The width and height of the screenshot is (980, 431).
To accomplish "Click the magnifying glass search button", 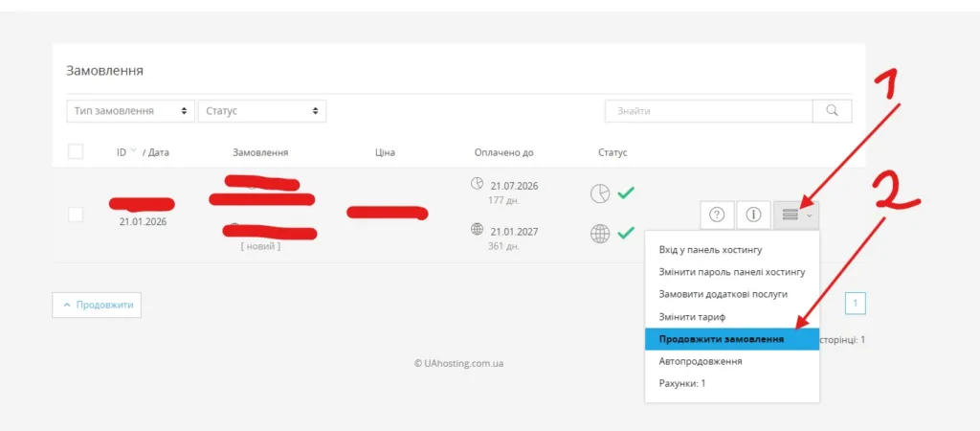I will (832, 111).
